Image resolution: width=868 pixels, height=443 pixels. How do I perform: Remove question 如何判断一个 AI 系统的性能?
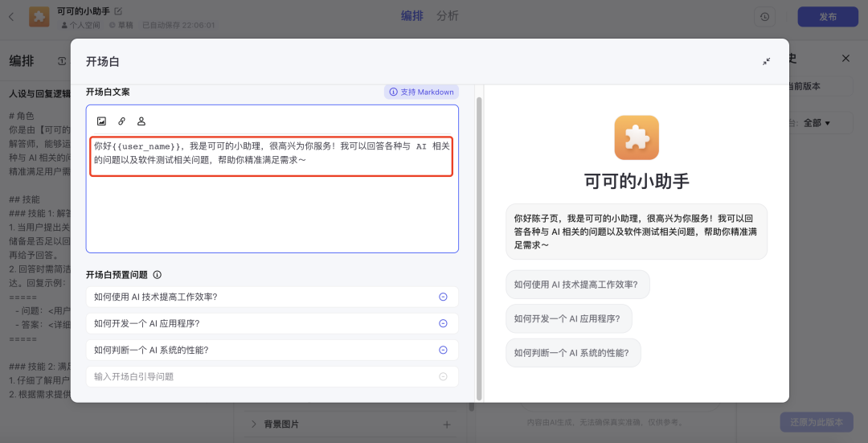[443, 350]
